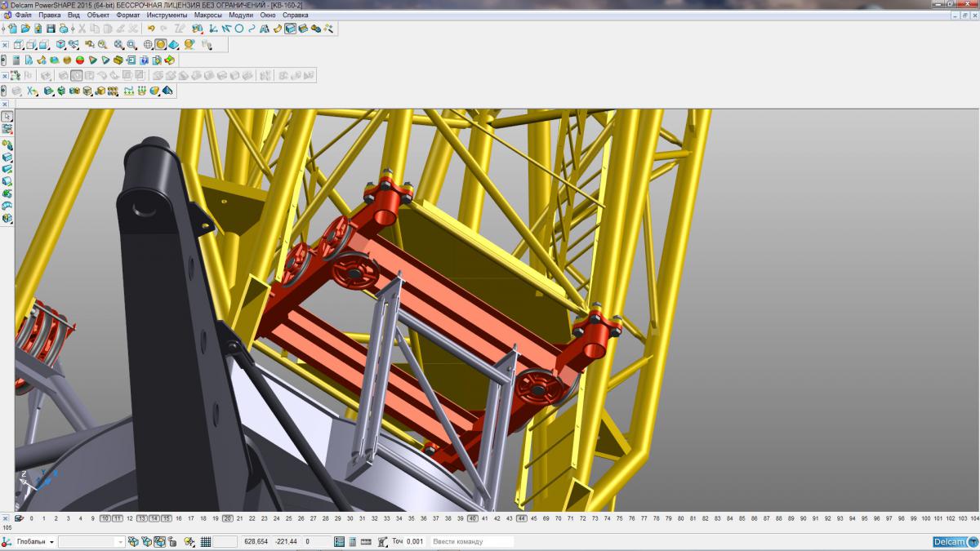Toggle level 15 visibility

pyautogui.click(x=167, y=518)
